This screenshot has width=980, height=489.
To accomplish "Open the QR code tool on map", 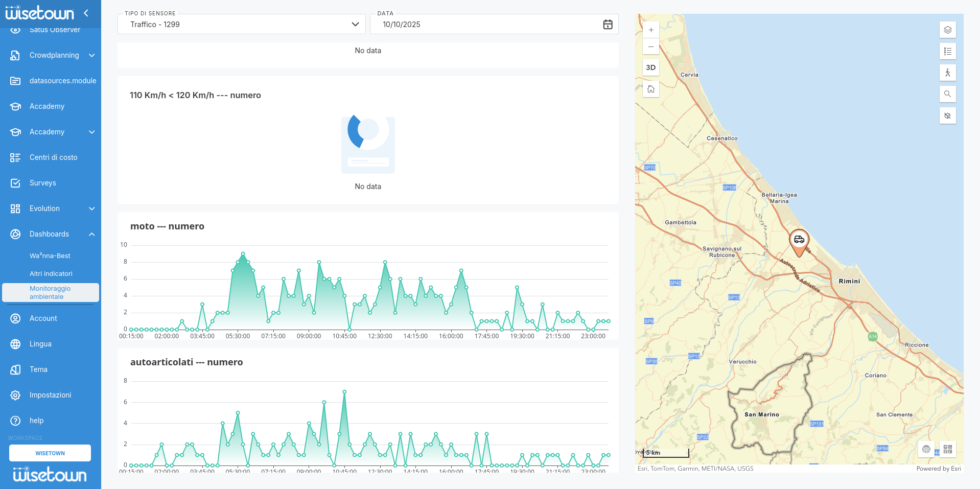I will pyautogui.click(x=947, y=449).
